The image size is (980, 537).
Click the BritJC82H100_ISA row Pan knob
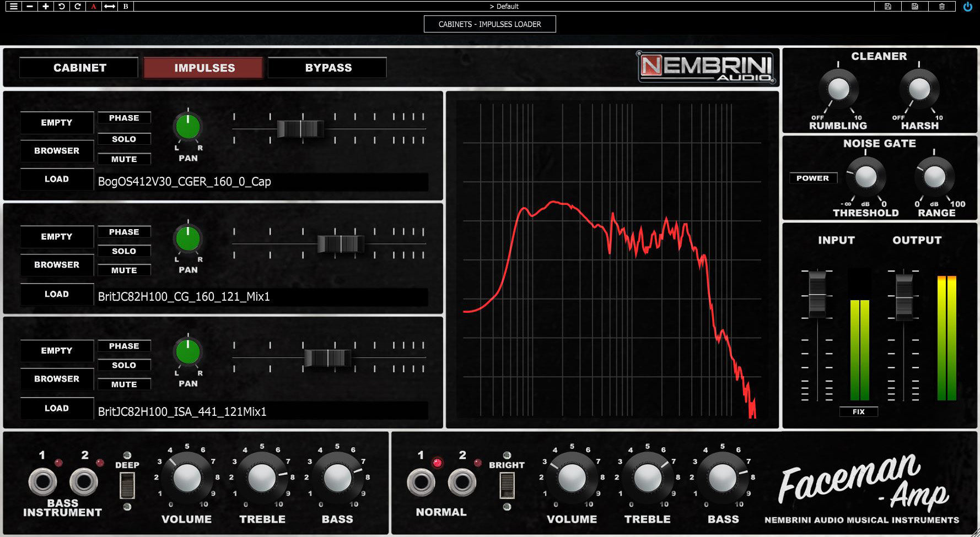(188, 352)
